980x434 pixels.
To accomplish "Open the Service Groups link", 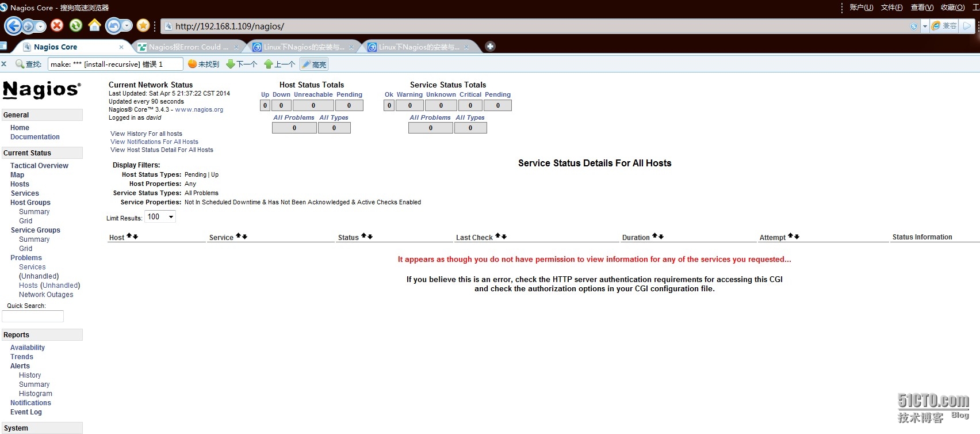I will click(35, 230).
